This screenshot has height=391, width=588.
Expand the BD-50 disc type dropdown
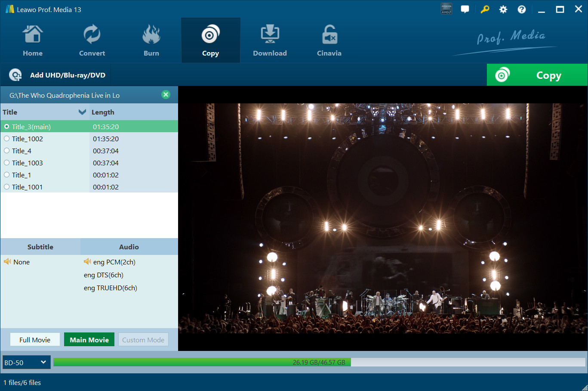tap(26, 363)
